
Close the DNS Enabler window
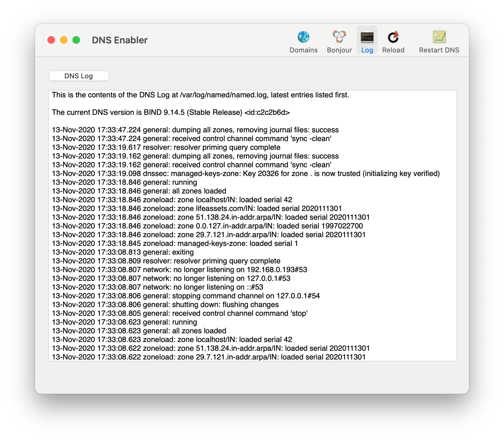(x=51, y=40)
